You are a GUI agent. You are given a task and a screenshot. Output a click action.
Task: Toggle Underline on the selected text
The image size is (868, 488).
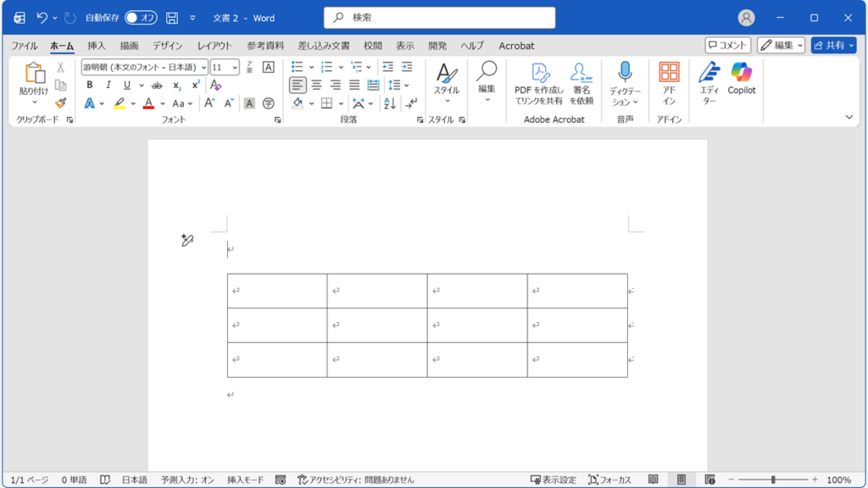(125, 86)
